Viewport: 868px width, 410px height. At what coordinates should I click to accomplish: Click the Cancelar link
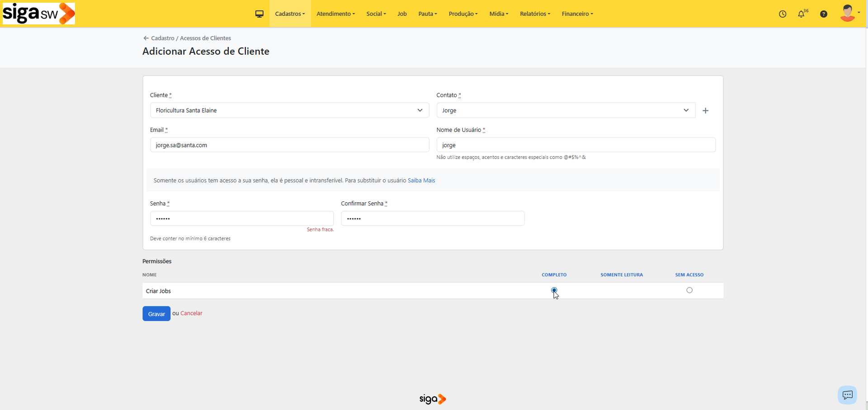191,313
